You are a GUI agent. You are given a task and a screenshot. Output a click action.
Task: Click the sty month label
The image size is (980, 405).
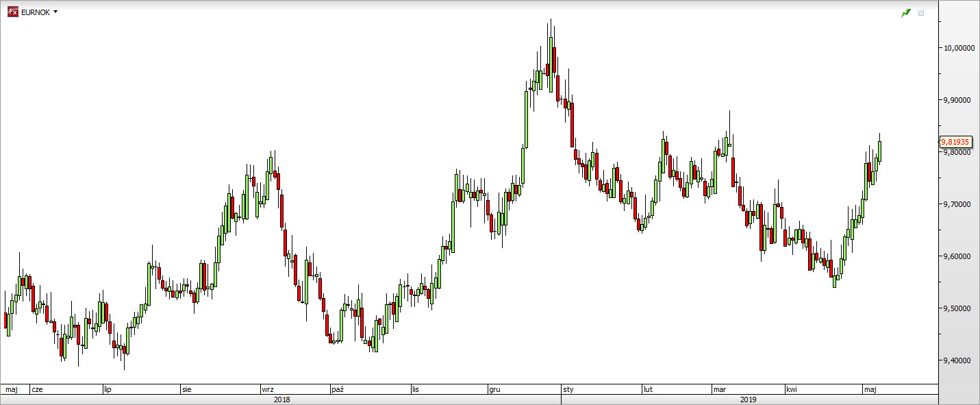click(568, 389)
